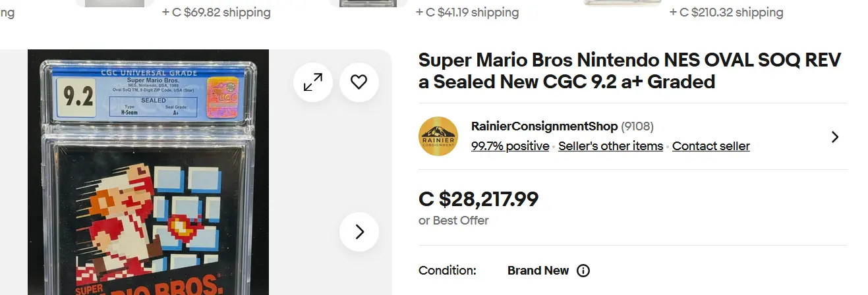Open the listing with C $210.32 shipping
The width and height of the screenshot is (868, 295).
click(x=726, y=13)
